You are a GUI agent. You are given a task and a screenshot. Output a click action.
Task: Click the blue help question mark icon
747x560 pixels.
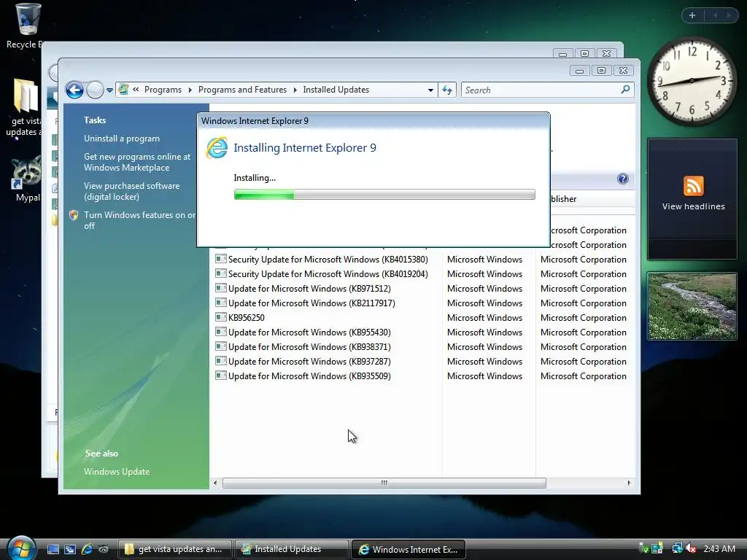[x=623, y=179]
